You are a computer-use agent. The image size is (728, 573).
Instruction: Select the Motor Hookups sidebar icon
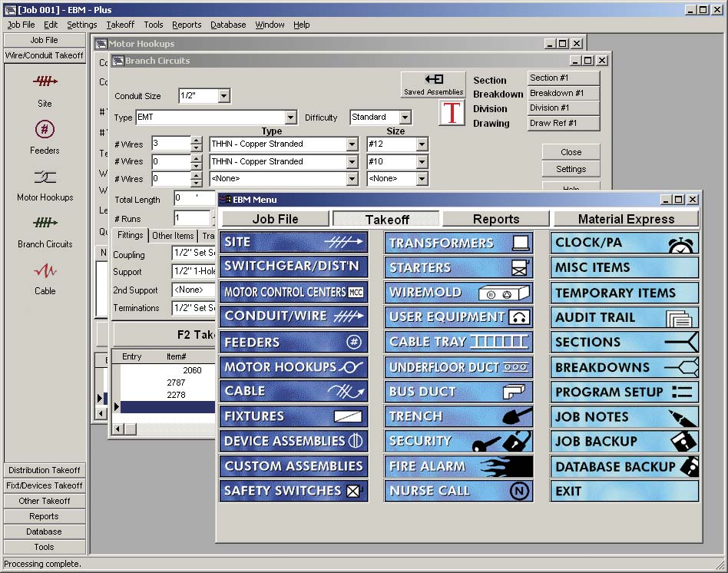(x=45, y=177)
